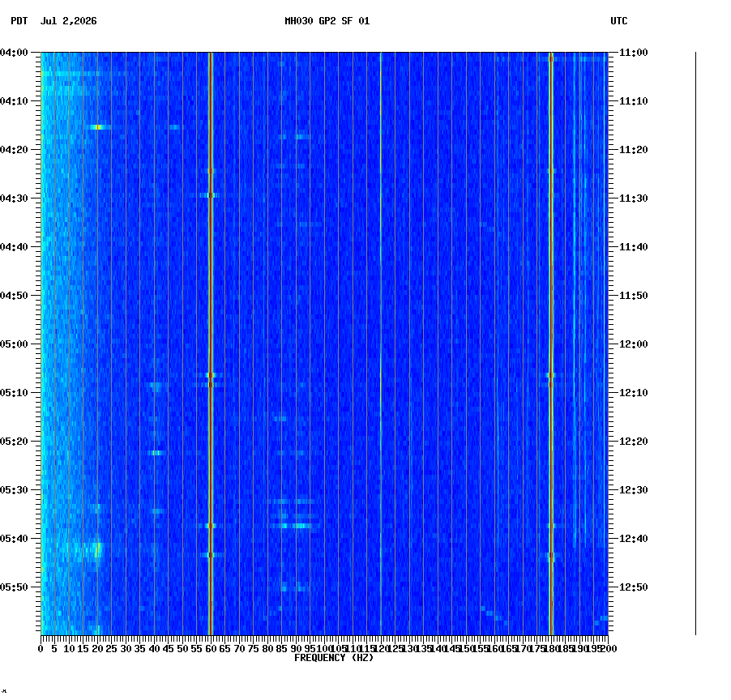The width and height of the screenshot is (731, 700).
Task: Click the 80 Hz axis tick label
Action: (267, 649)
